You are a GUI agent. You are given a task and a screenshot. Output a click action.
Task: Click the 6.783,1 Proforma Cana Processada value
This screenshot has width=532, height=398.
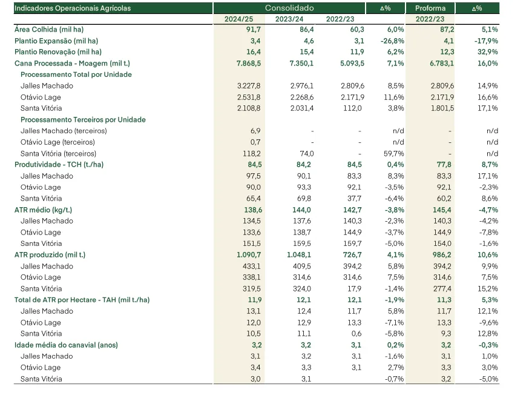click(x=442, y=64)
